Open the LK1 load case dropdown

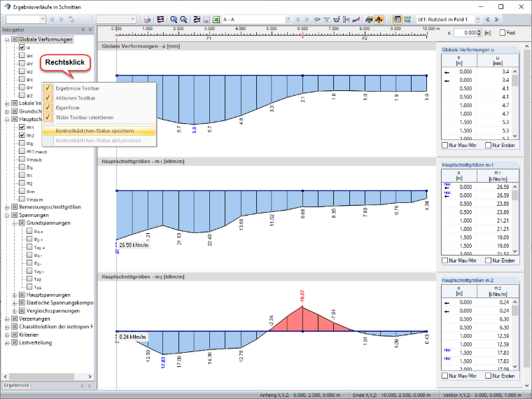coord(477,20)
